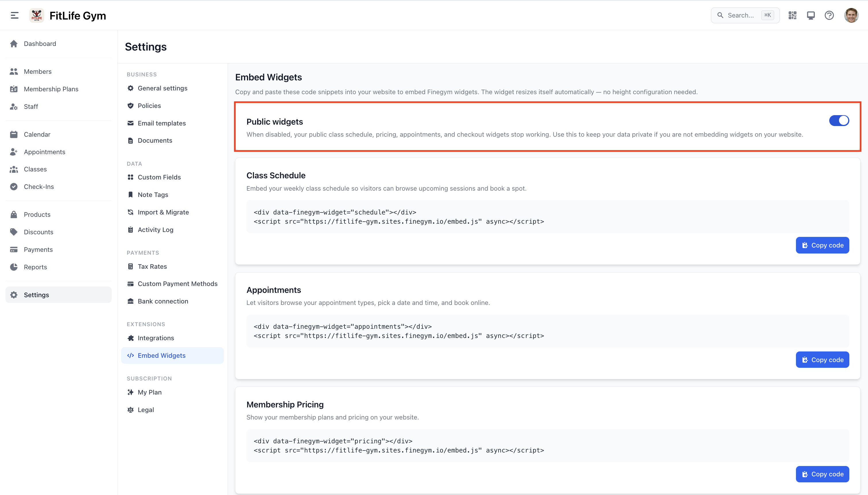
Task: Click the Appointments embed code snippet
Action: coord(547,331)
